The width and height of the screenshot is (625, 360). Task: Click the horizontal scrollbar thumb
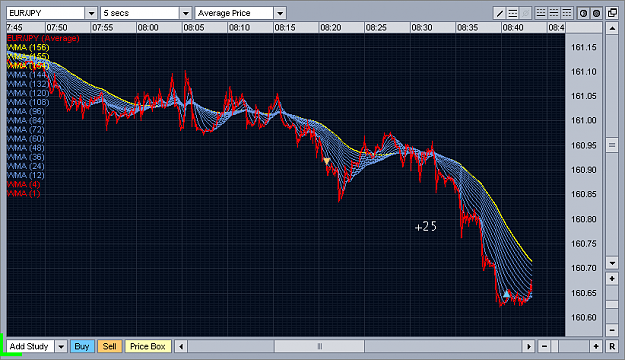[x=319, y=346]
